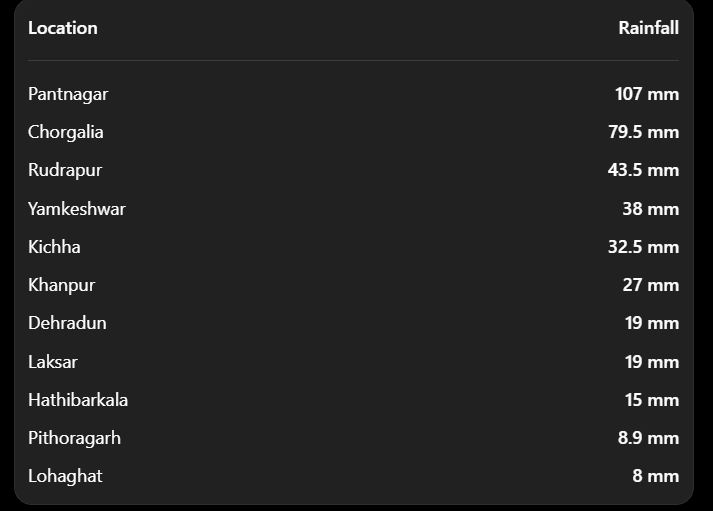Select the Khanpur row label

(x=61, y=286)
